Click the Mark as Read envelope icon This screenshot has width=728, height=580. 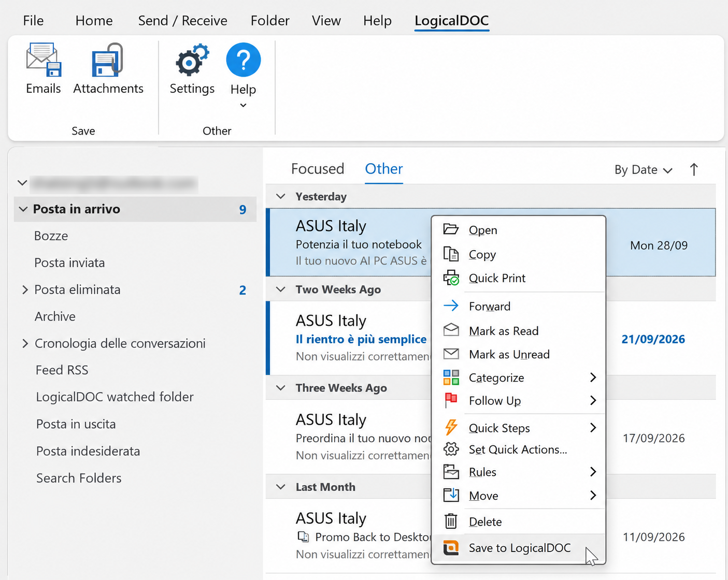click(451, 330)
